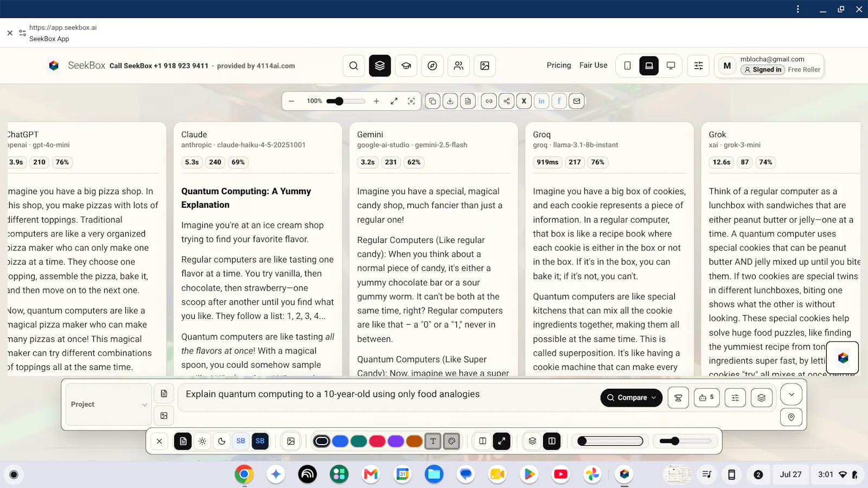Screen dimensions: 868x488
Task: Open the compass explore icon
Action: click(x=432, y=66)
